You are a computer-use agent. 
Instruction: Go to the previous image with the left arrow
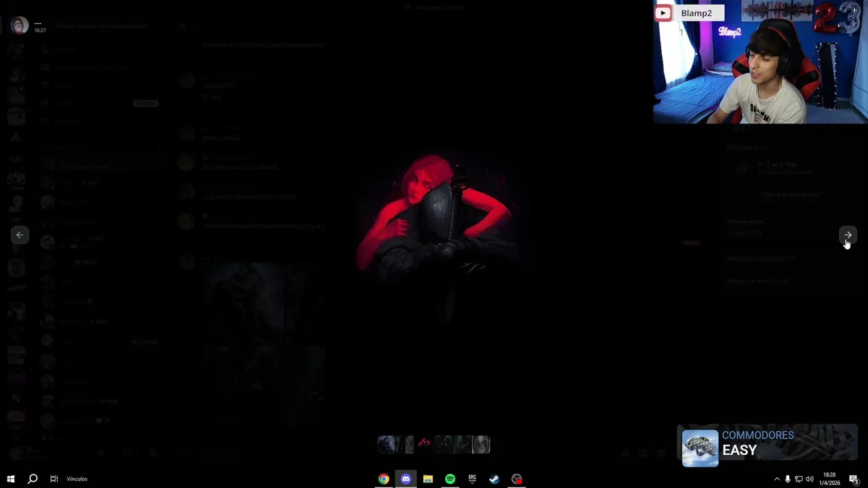(x=20, y=235)
